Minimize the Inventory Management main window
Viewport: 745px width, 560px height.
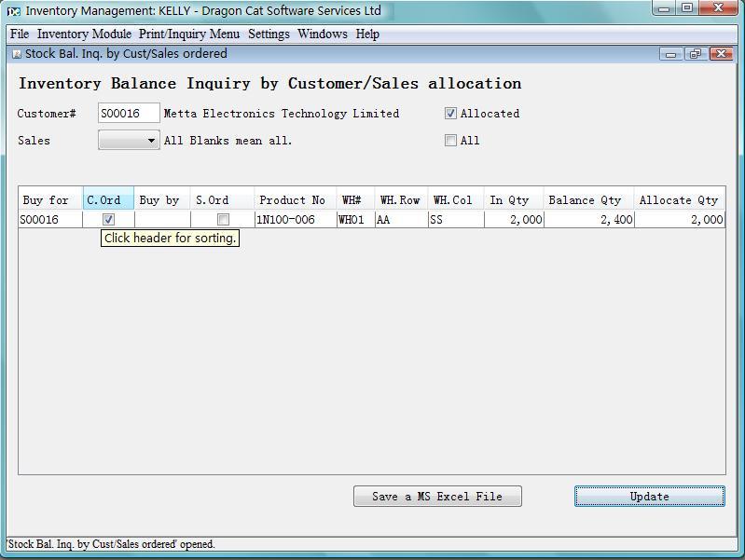[x=665, y=8]
